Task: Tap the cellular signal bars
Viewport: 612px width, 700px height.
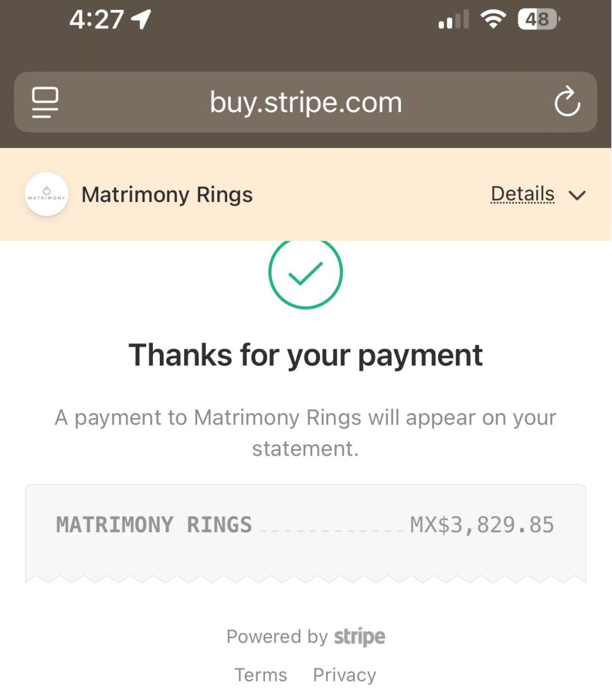Action: point(453,20)
